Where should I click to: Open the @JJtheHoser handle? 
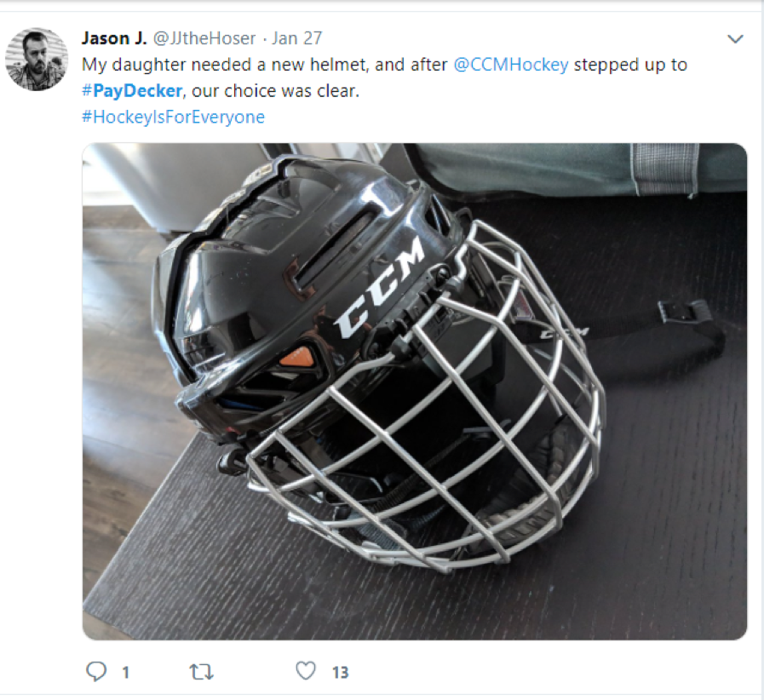pos(204,38)
